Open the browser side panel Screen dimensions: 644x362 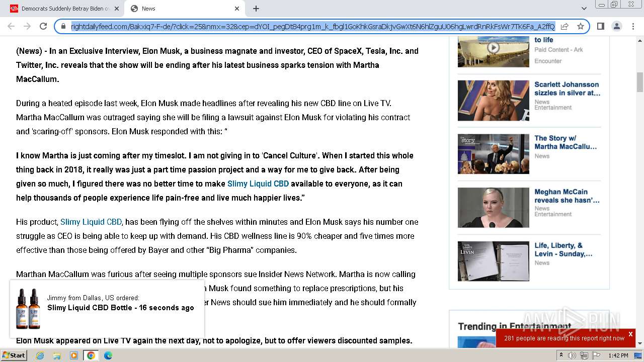[600, 26]
